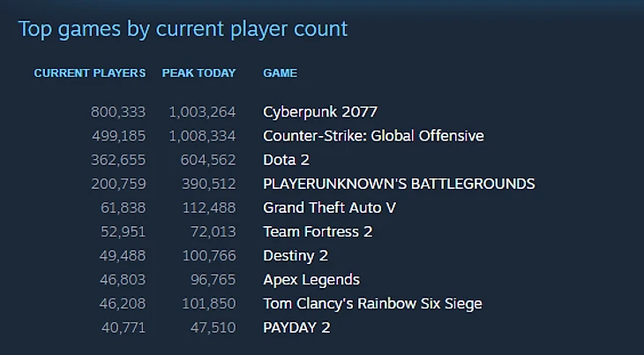The height and width of the screenshot is (355, 644).
Task: Click Destiny 2 peak today value 100,766
Action: pyautogui.click(x=209, y=256)
